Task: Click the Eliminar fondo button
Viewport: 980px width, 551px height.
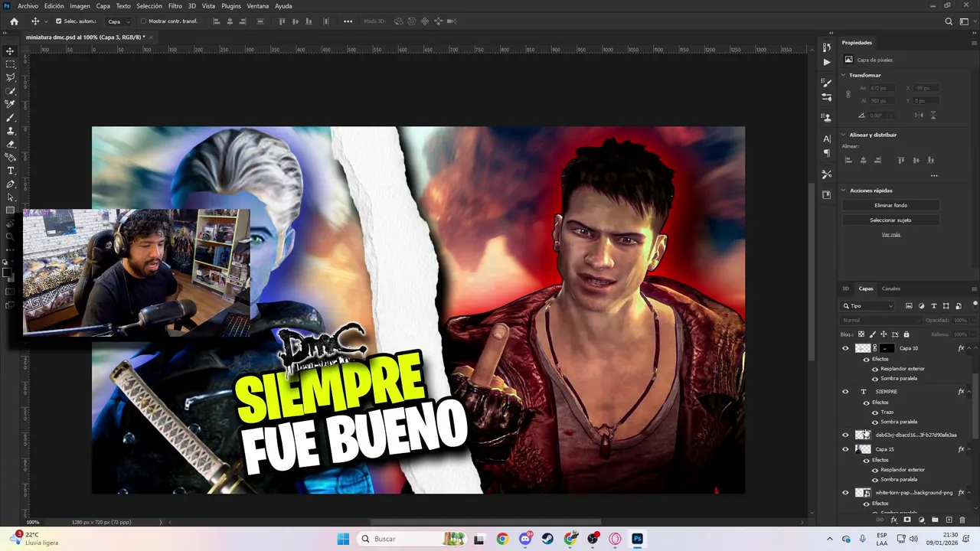Action: tap(890, 205)
